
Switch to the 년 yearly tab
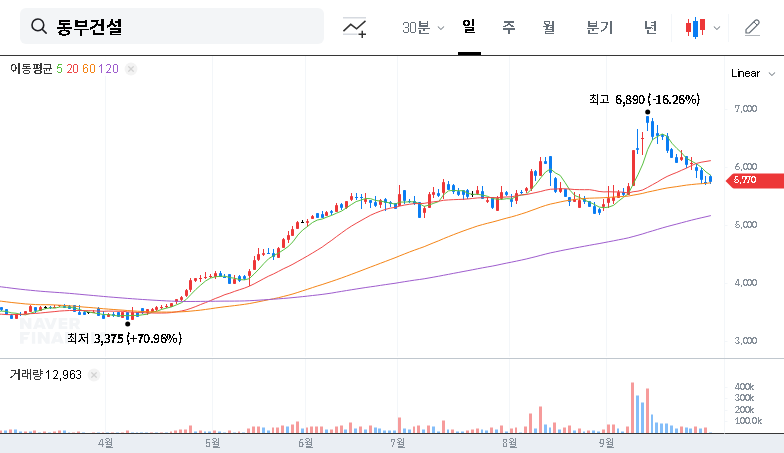pos(650,27)
